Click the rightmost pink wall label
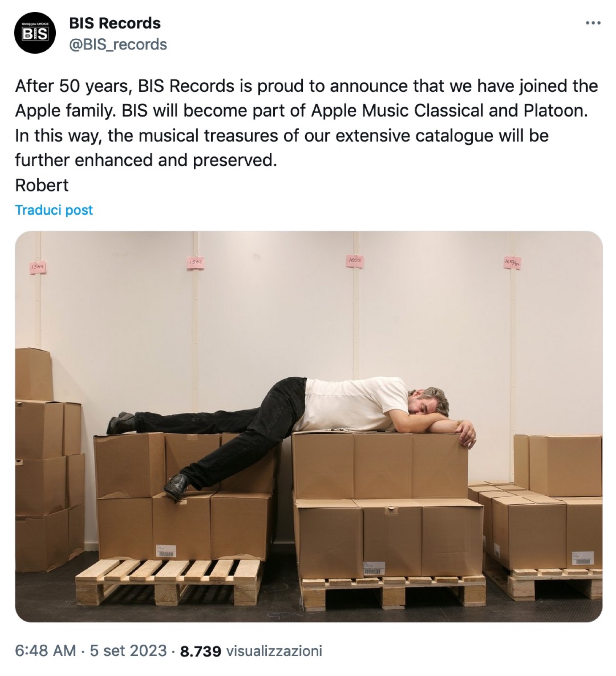The image size is (616, 676). [513, 263]
